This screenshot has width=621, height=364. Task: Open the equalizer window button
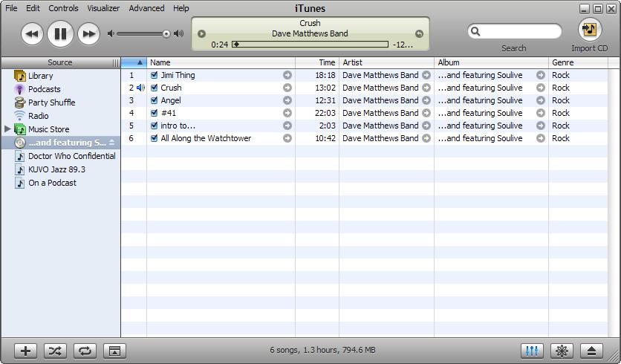(x=532, y=351)
